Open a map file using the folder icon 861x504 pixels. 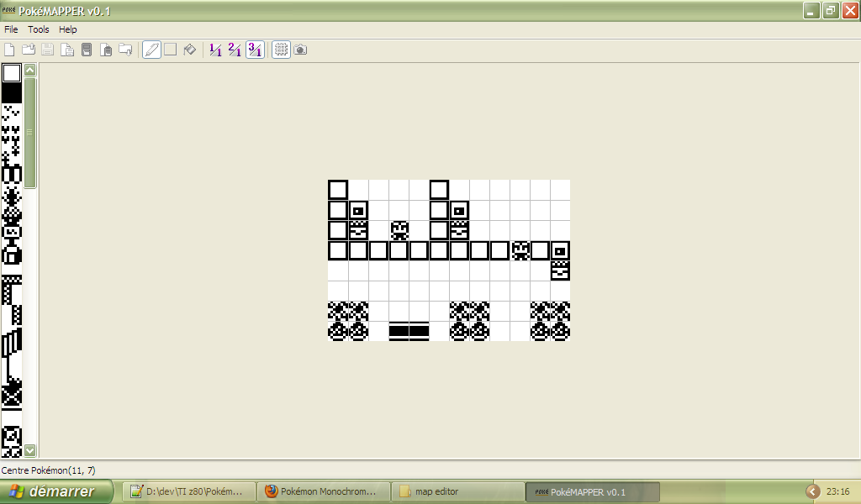29,50
